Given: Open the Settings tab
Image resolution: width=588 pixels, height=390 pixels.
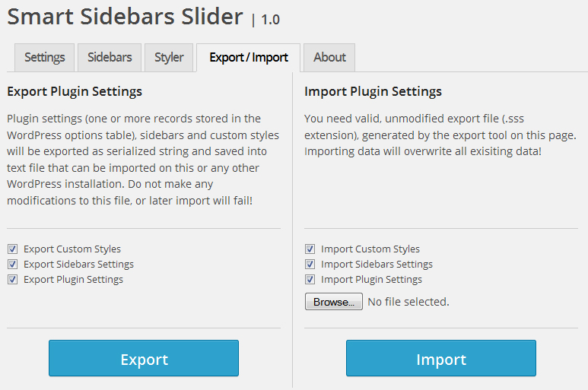Looking at the screenshot, I should [x=44, y=57].
